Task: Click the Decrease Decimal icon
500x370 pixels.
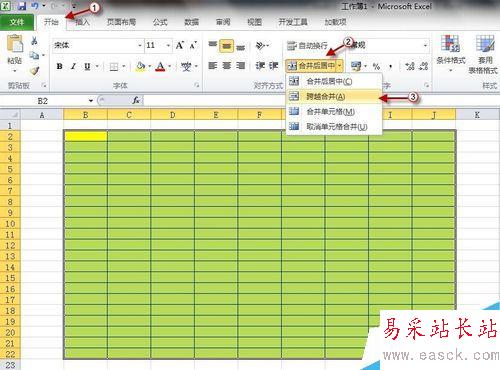Action: [423, 66]
